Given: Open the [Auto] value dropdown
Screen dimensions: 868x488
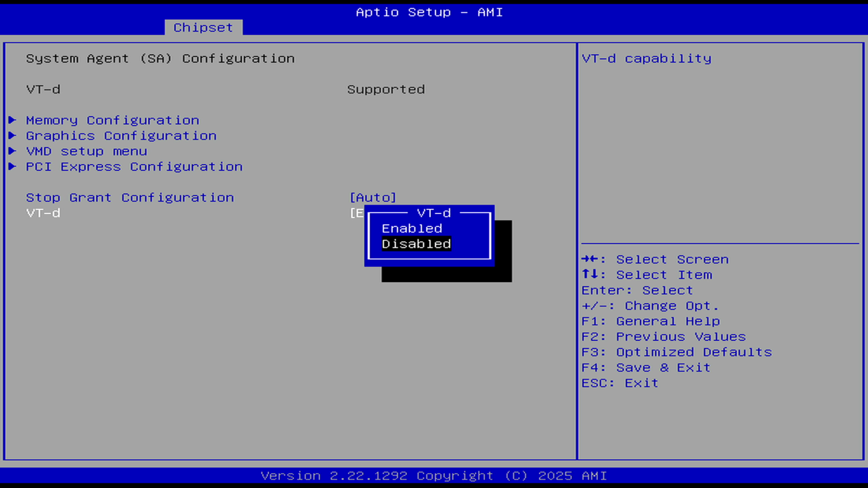Looking at the screenshot, I should click(x=373, y=198).
